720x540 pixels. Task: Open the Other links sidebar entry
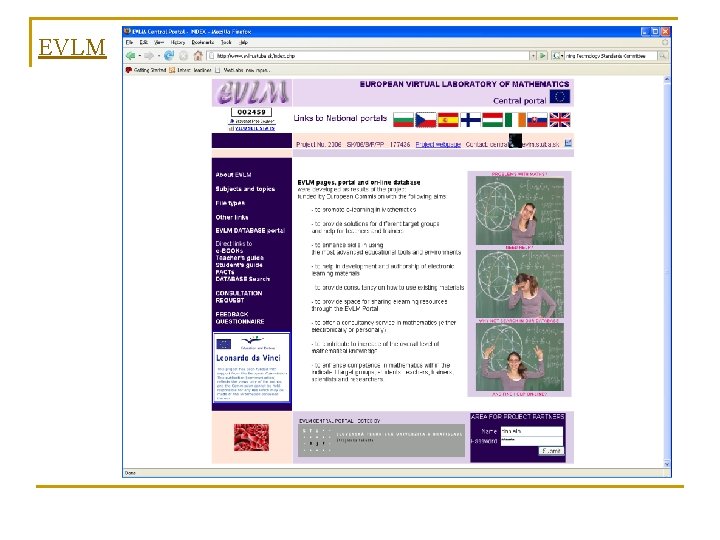(231, 217)
